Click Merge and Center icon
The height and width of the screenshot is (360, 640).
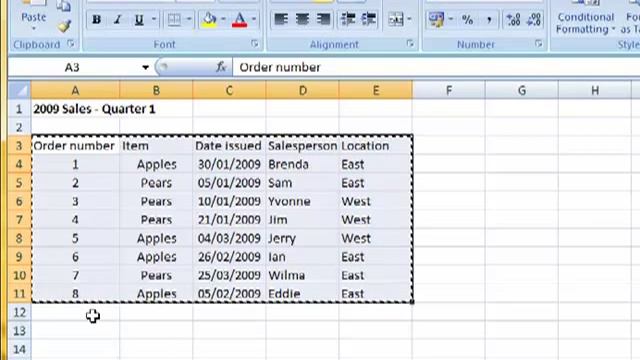point(396,19)
